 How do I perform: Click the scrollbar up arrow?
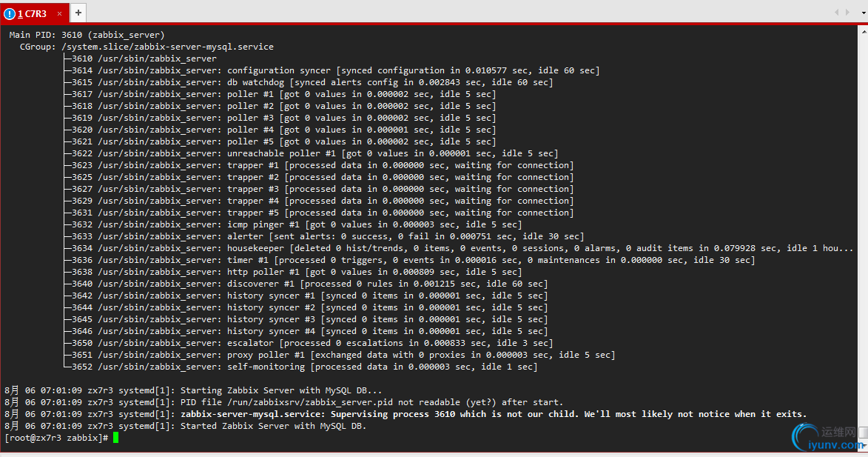coord(864,32)
